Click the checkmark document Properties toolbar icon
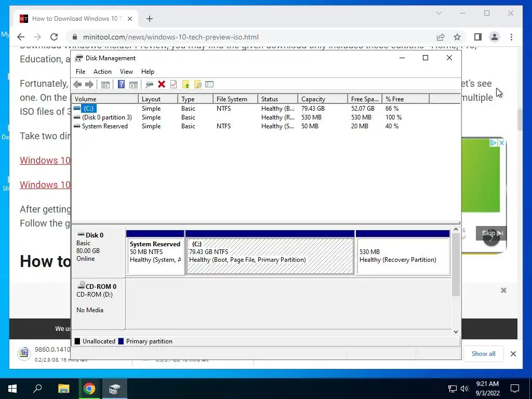This screenshot has height=399, width=532. click(174, 85)
